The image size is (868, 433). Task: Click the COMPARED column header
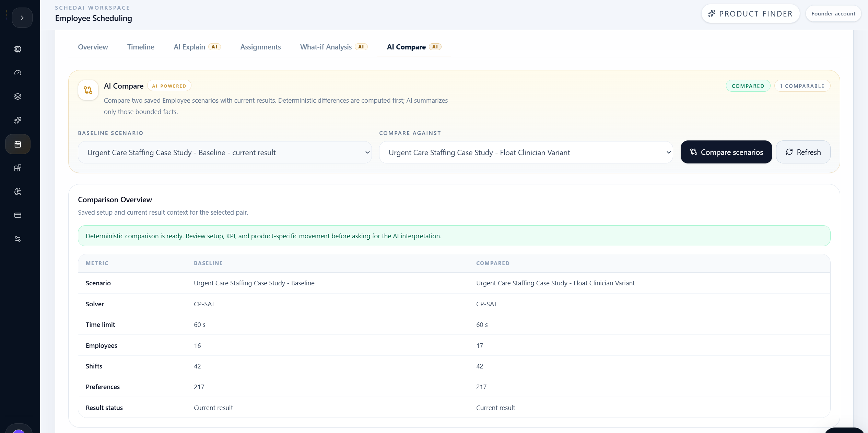click(x=493, y=263)
